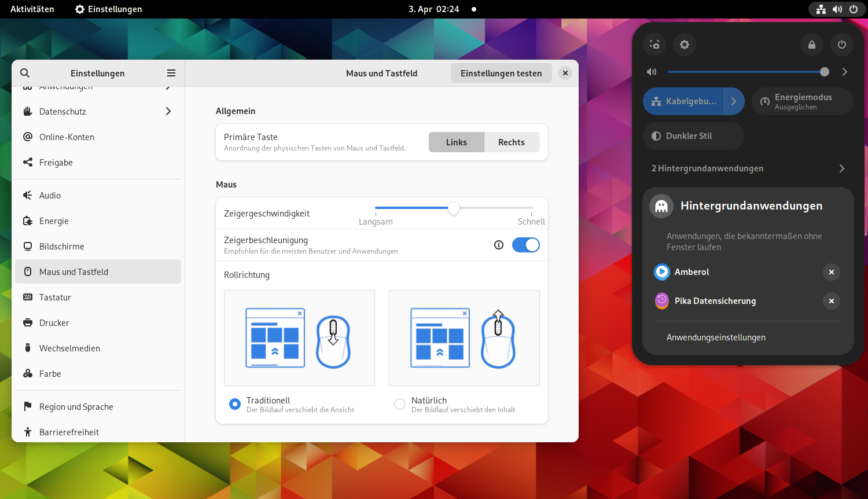Set primary button to Rechts
The image size is (868, 499).
point(512,142)
